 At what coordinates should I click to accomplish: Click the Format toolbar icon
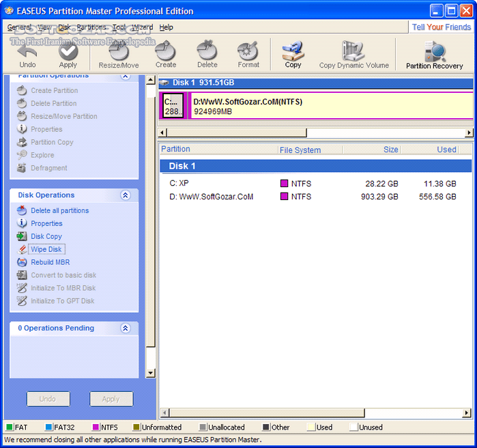(x=248, y=51)
